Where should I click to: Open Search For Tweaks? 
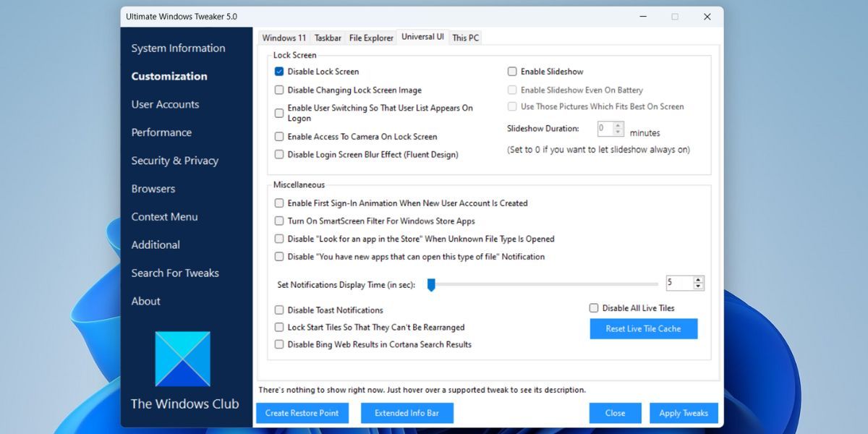[174, 273]
